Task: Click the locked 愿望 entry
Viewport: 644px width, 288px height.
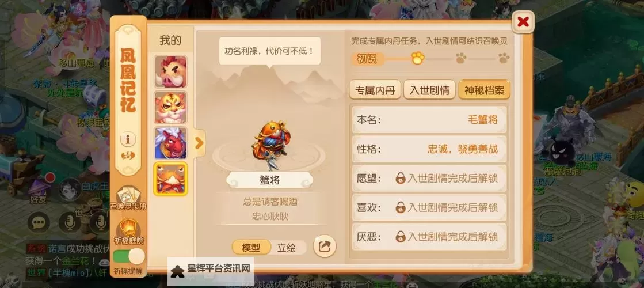Action: point(429,179)
